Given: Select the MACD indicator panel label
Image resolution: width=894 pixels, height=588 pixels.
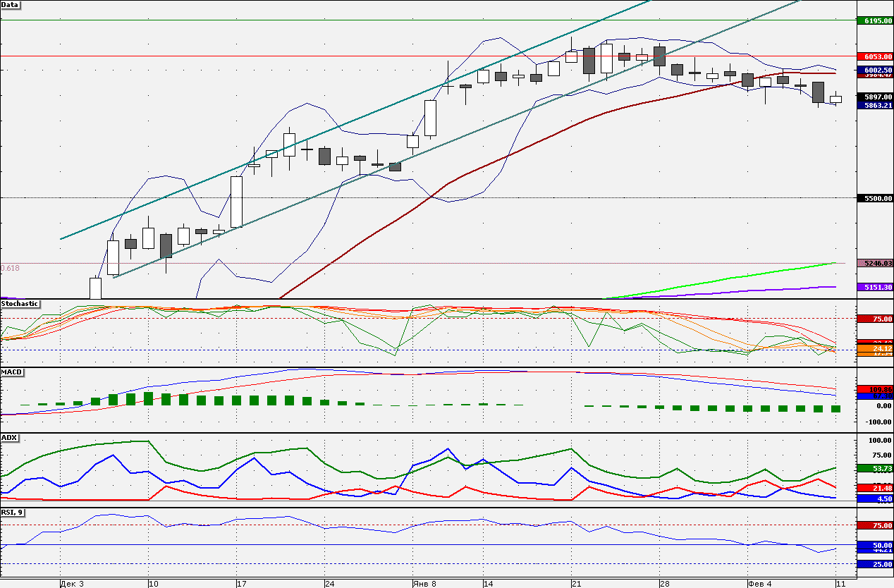Looking at the screenshot, I should pos(11,371).
